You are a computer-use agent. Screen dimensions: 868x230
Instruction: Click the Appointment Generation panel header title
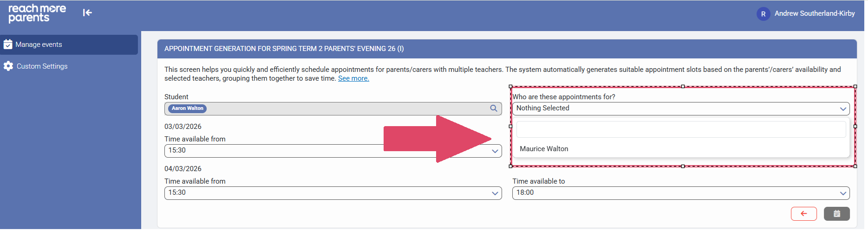(x=284, y=49)
